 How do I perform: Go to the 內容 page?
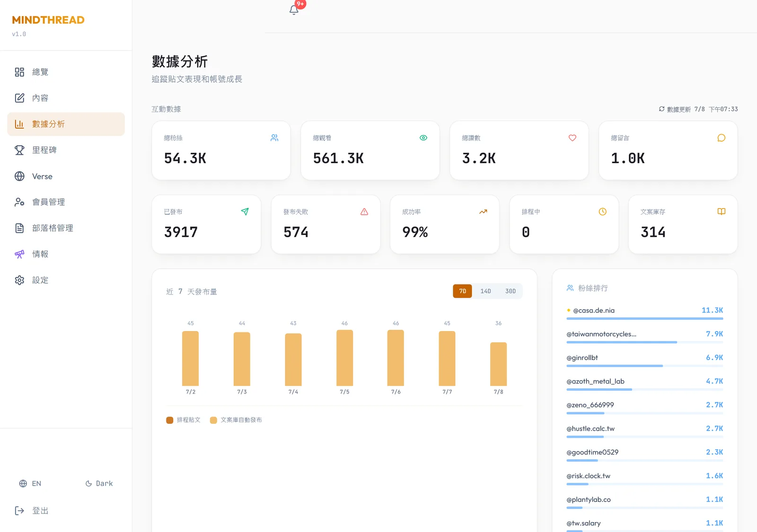pyautogui.click(x=66, y=98)
